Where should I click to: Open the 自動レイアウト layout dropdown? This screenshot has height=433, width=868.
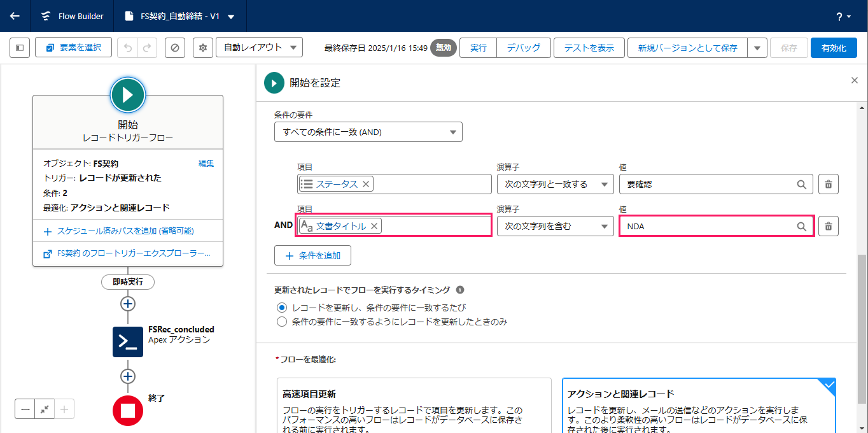(x=260, y=48)
